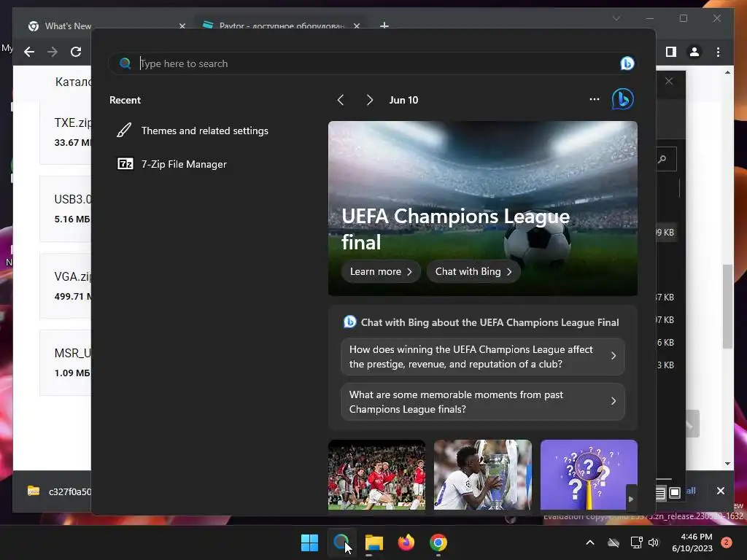Screen dimensions: 747x560
Task: Go back in Chrome
Action: [x=29, y=52]
